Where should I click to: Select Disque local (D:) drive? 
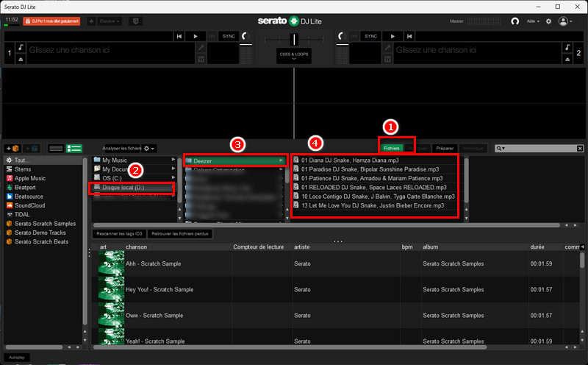click(x=134, y=188)
